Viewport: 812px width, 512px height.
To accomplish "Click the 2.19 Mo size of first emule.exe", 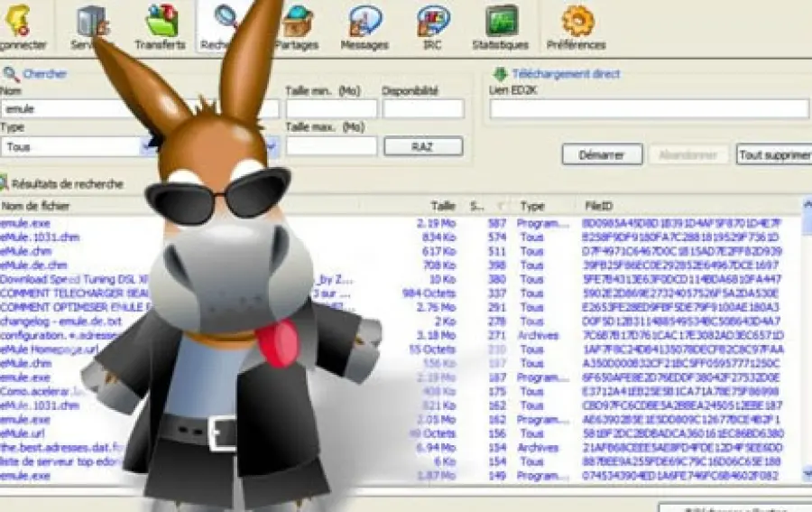I will pyautogui.click(x=436, y=223).
